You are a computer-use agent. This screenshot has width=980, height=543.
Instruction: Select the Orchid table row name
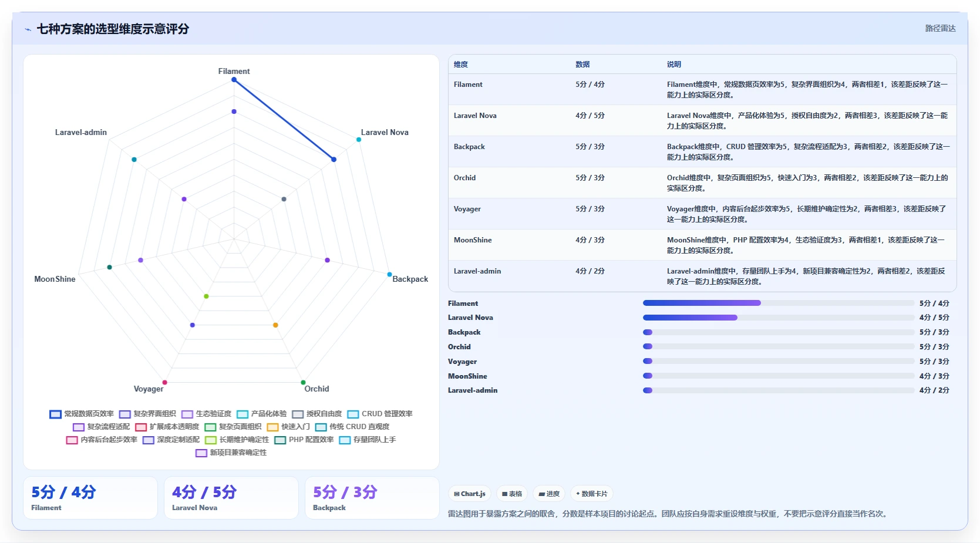pos(464,178)
